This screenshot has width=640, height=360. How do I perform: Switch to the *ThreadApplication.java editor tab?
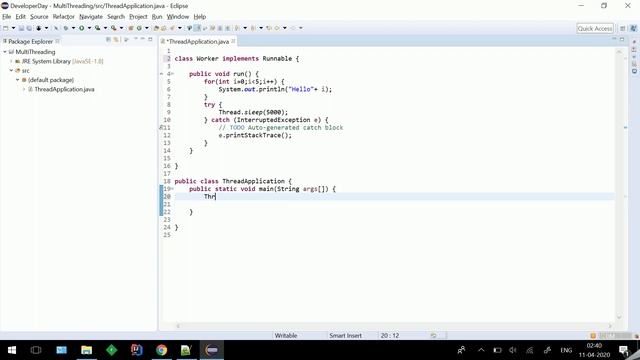pyautogui.click(x=198, y=41)
